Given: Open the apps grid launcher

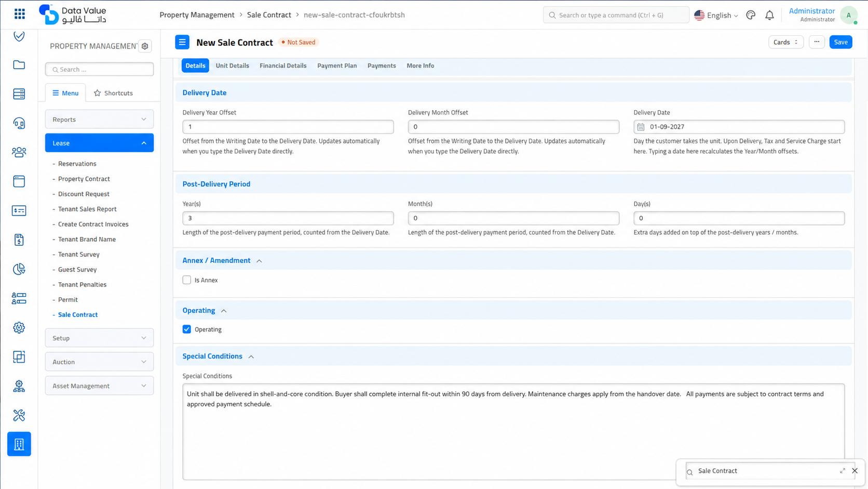Looking at the screenshot, I should pos(19,14).
